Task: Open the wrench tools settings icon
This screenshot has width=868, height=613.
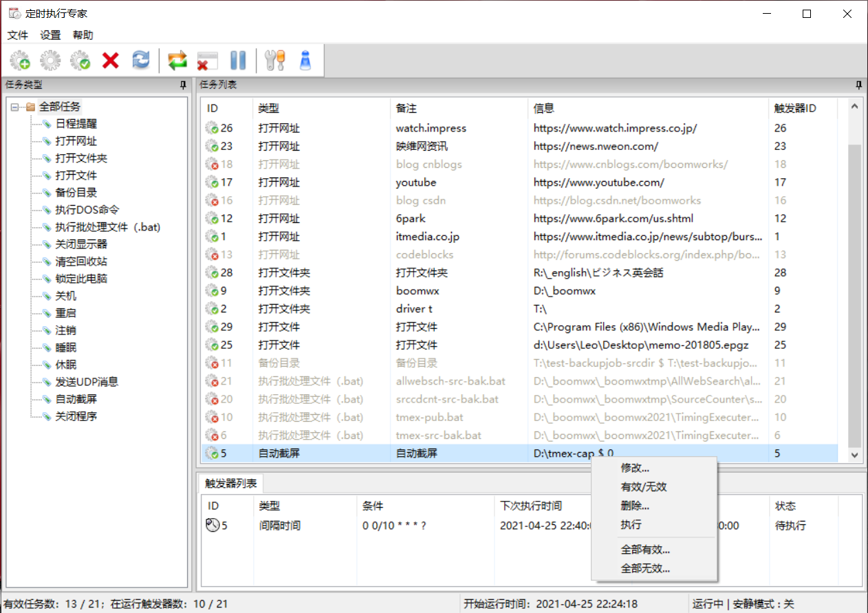Action: [x=275, y=61]
